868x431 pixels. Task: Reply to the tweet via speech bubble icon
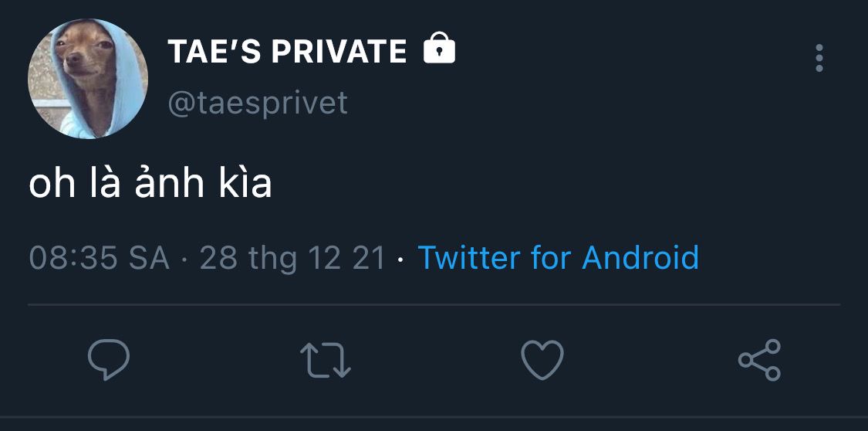point(109,361)
